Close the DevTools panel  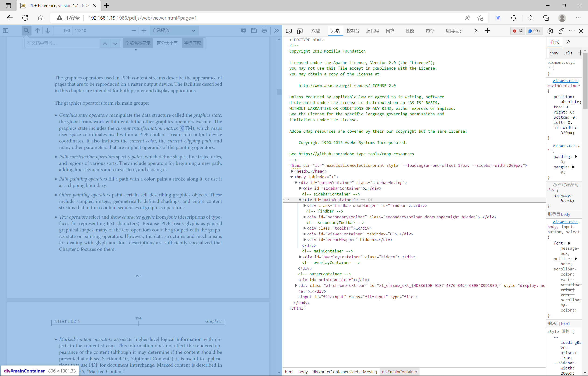point(581,31)
